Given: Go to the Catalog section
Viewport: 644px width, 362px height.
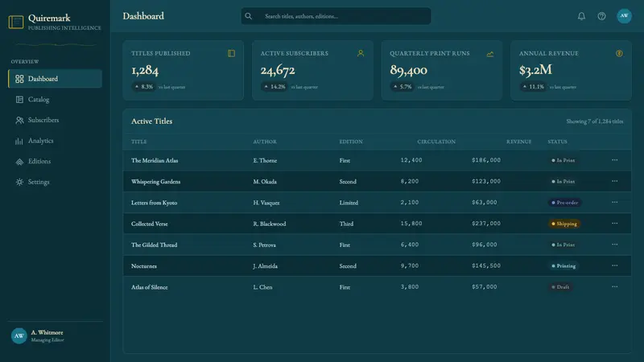Looking at the screenshot, I should (55, 99).
